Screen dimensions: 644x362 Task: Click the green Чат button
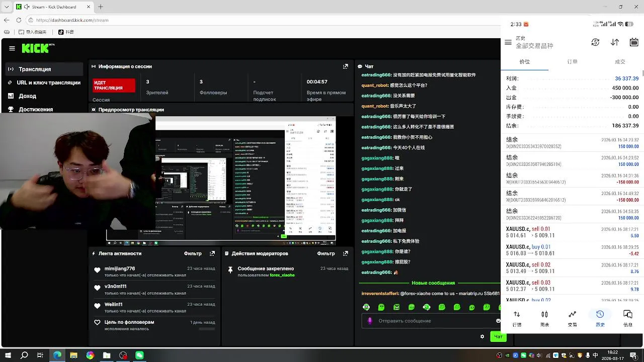pyautogui.click(x=498, y=337)
